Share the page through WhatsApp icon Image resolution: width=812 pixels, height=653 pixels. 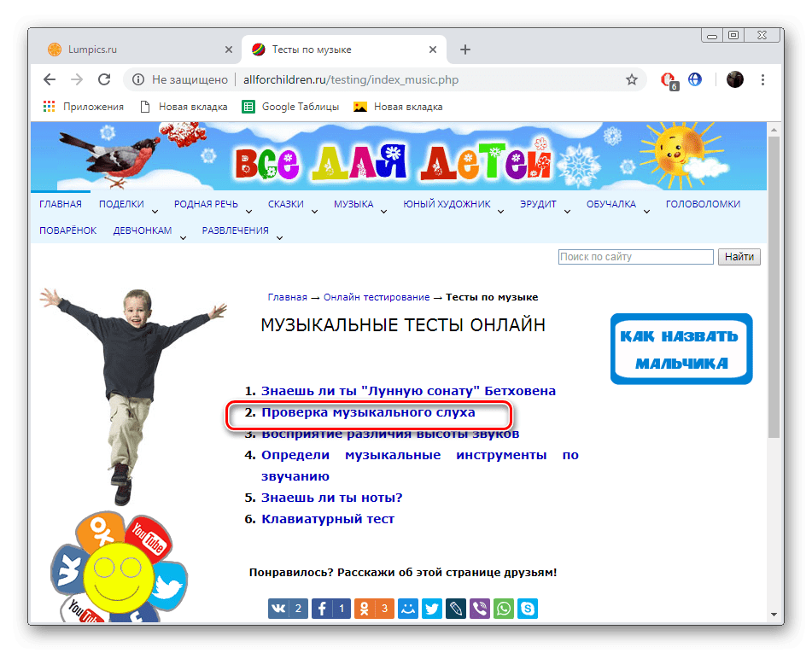coord(504,609)
